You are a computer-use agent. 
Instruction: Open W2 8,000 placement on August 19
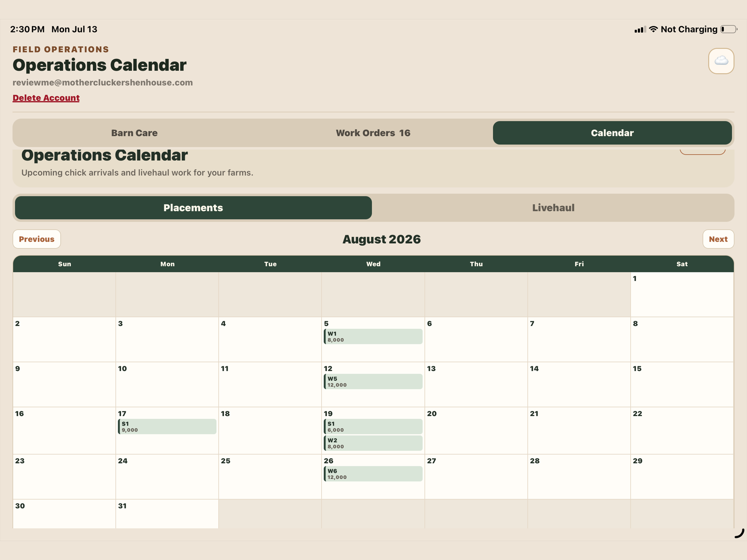coord(373,443)
